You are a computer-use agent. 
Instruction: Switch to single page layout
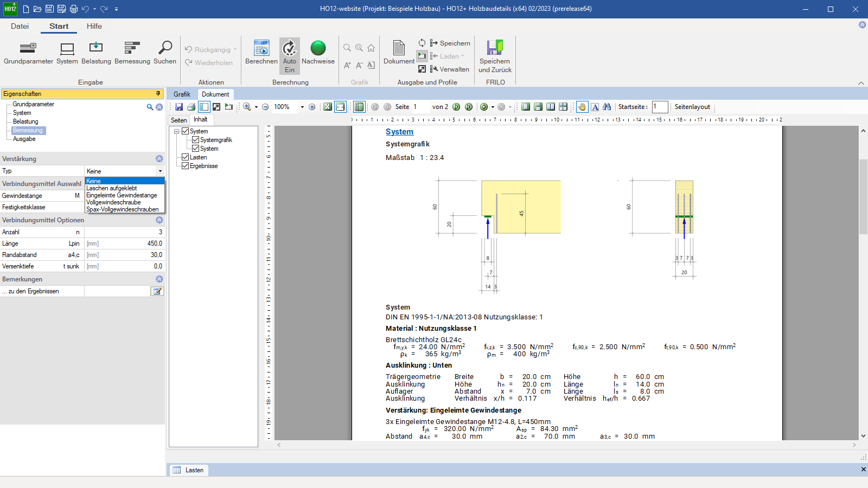pos(526,107)
